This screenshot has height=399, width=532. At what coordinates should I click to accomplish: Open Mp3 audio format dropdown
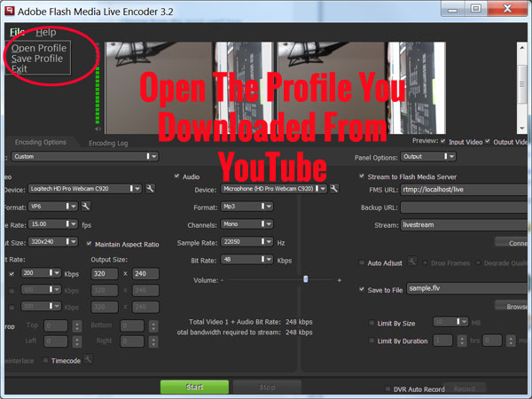click(x=246, y=207)
